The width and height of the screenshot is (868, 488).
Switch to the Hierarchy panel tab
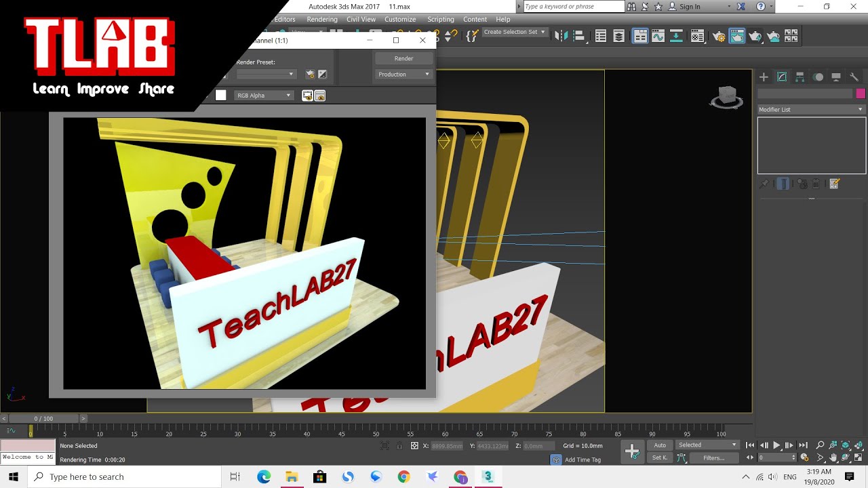tap(800, 77)
